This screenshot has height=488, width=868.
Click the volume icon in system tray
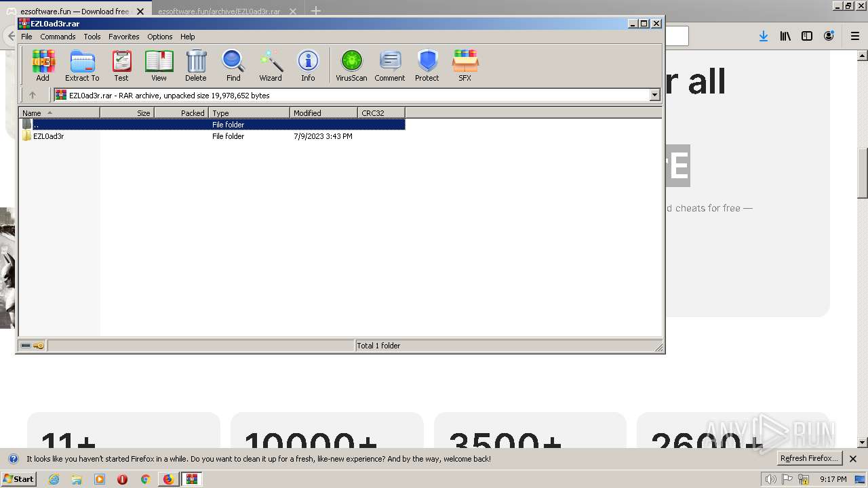pyautogui.click(x=770, y=479)
